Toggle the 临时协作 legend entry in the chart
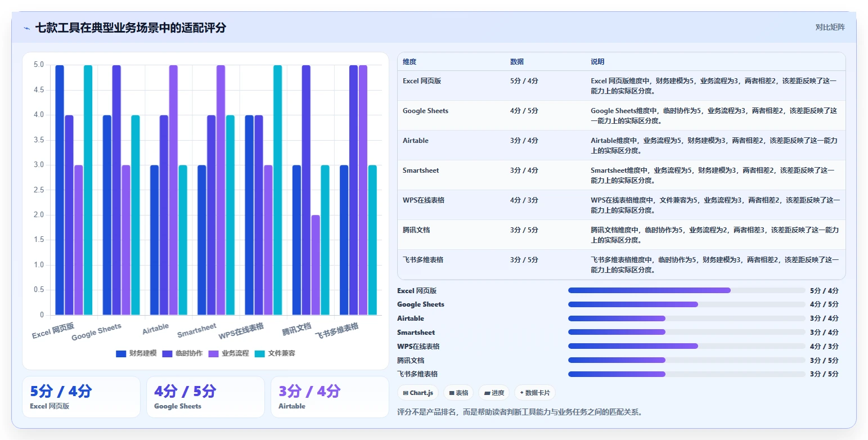 pos(183,353)
